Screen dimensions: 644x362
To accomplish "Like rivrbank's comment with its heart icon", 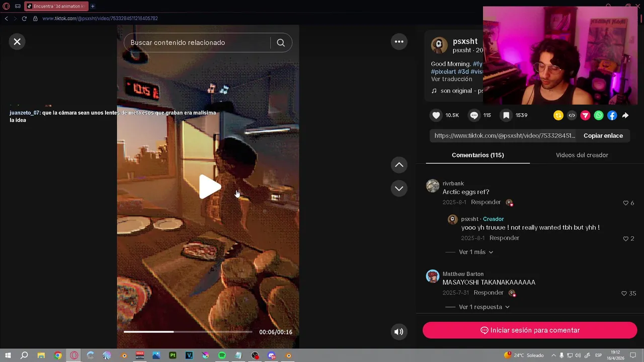I will 626,203.
